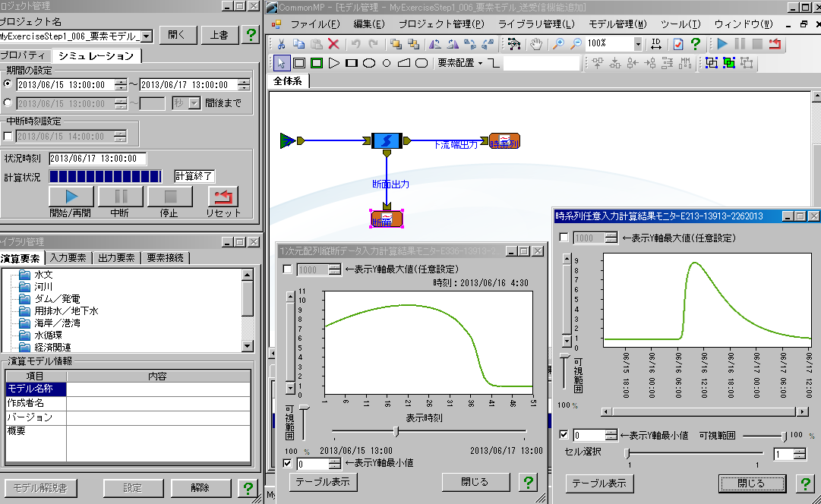Open the 100% zoom level dropdown
This screenshot has height=504, width=821.
[x=637, y=44]
